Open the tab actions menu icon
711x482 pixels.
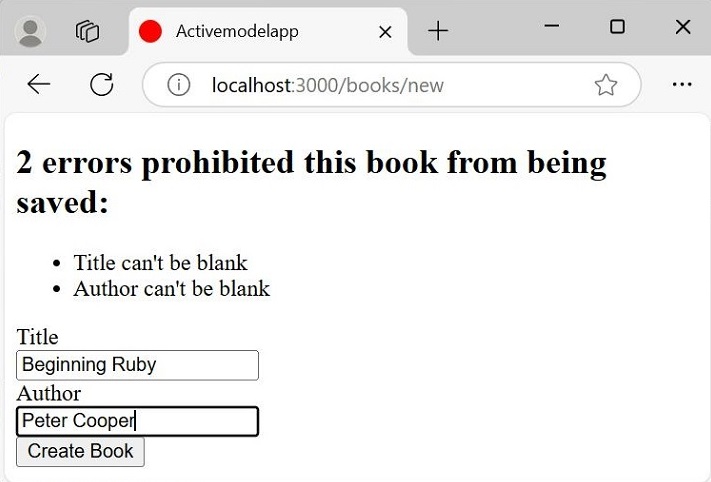[x=88, y=31]
